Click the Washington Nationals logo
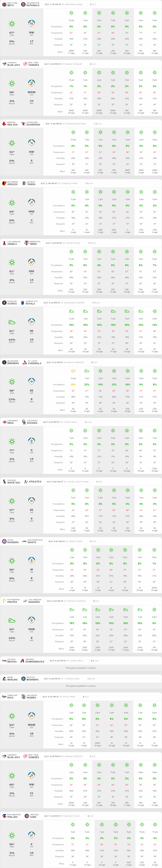Viewport: 162px width, 868px height. (23, 4)
